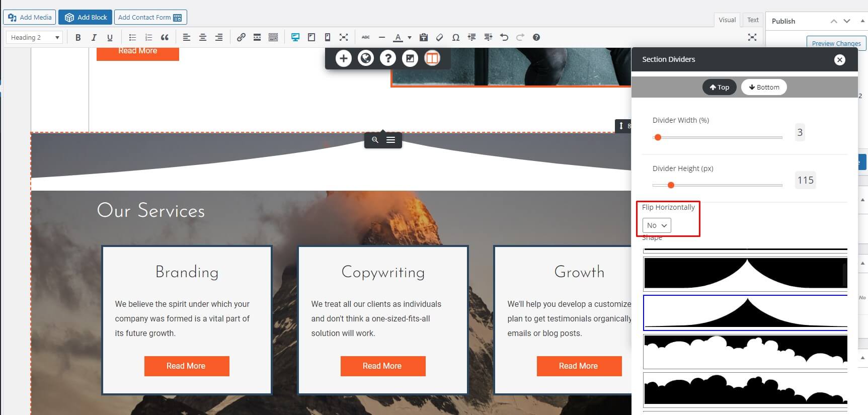Click the toolbar toggle keyboard icon
Screen dimensions: 868x415
(x=273, y=37)
